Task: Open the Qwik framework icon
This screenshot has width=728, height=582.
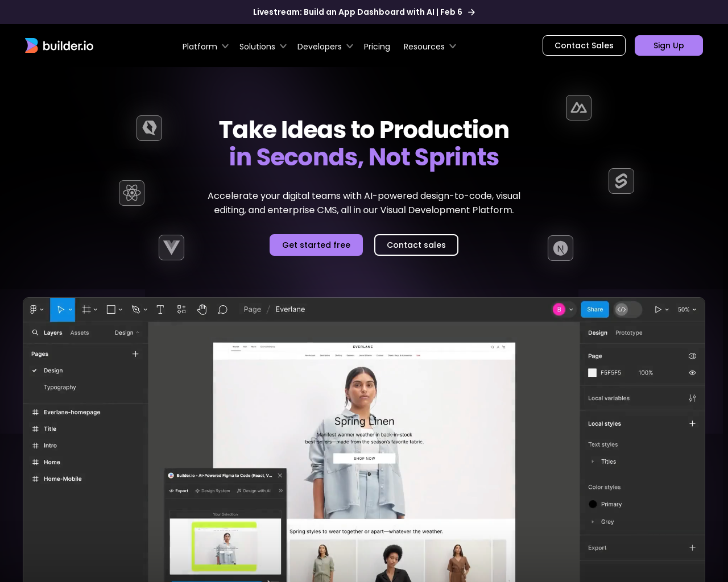Action: coord(149,128)
